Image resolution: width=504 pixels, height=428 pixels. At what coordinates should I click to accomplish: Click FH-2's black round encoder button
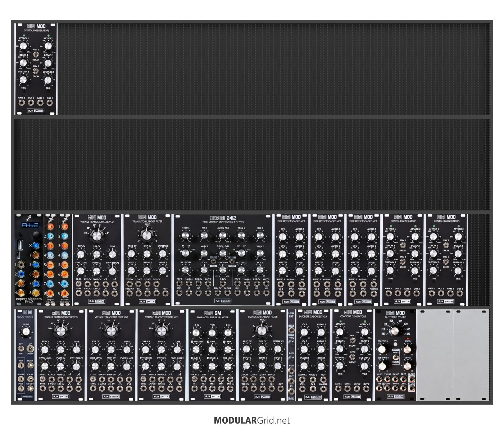coord(37,235)
